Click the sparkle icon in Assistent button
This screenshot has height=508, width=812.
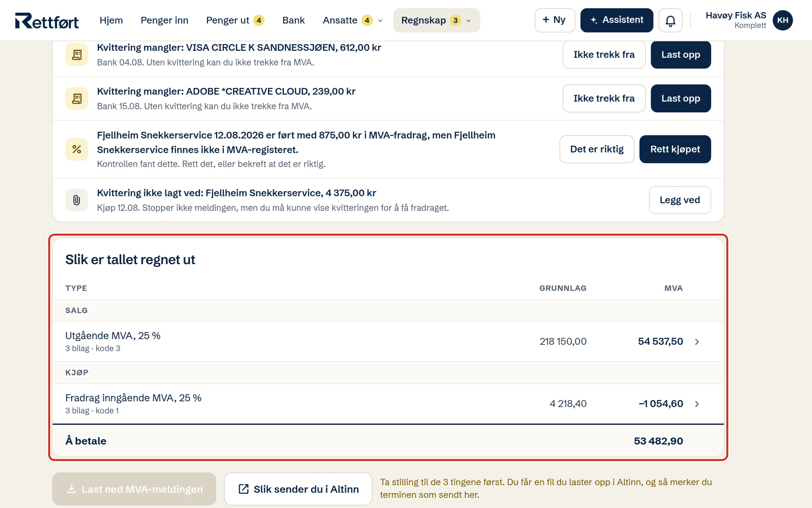(x=594, y=20)
